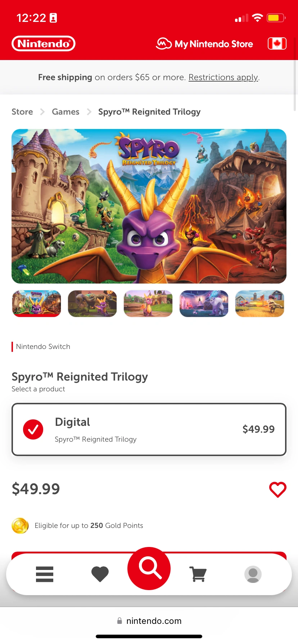
Task: Open My Nintendo Store home
Action: (x=204, y=44)
